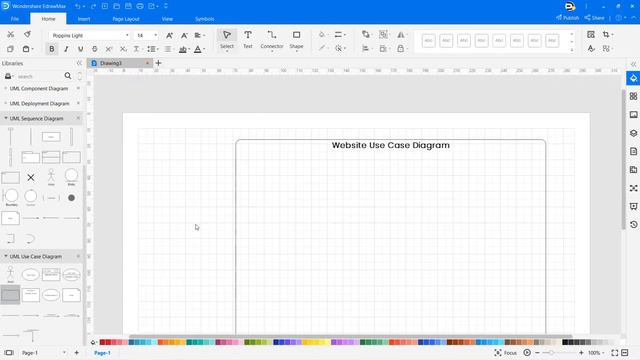The image size is (640, 360).
Task: Toggle Superscript formatting
Action: click(x=109, y=49)
